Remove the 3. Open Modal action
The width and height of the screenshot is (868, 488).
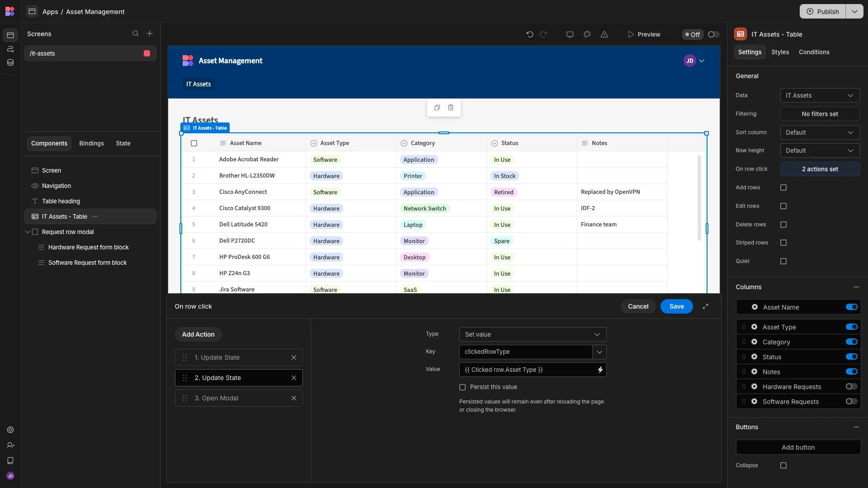294,398
